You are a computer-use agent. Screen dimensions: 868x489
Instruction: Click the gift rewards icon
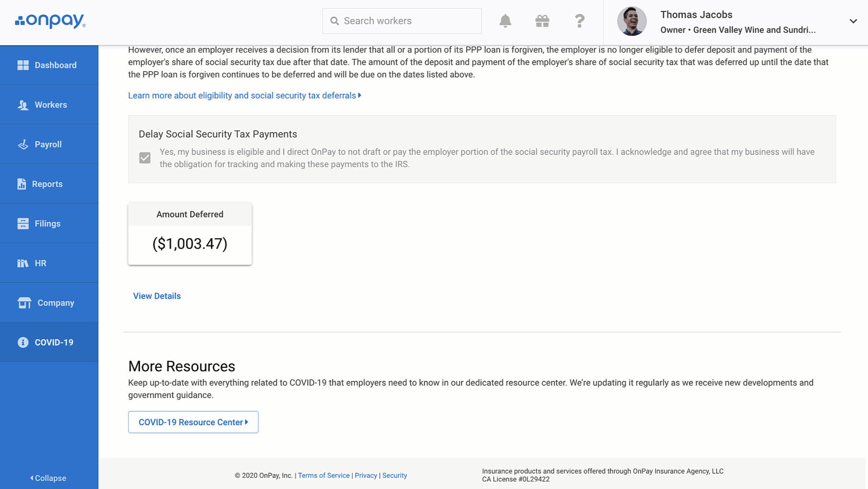tap(542, 21)
